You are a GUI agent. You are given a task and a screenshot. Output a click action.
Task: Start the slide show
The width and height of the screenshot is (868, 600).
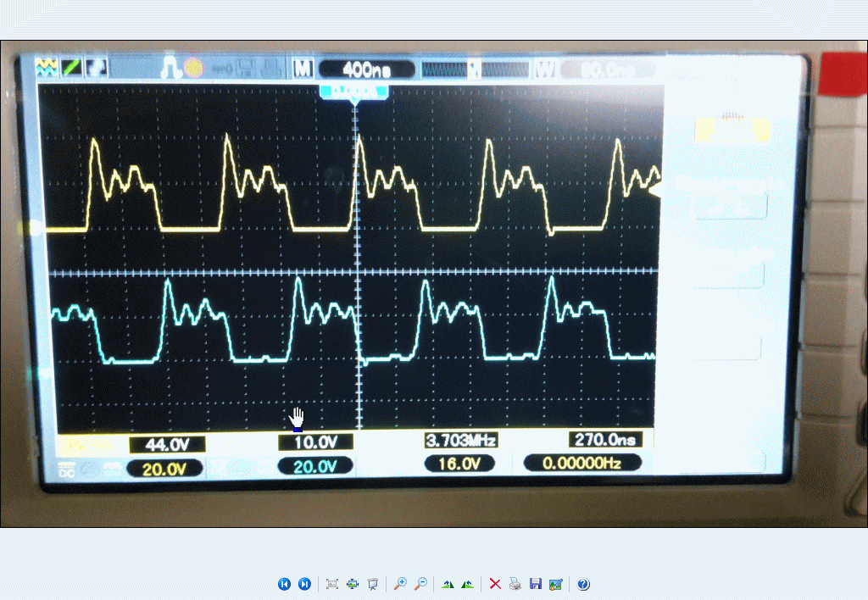point(372,584)
